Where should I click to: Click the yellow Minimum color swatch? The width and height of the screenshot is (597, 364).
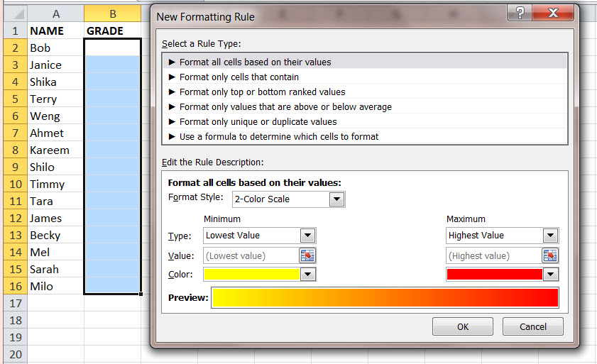[x=252, y=274]
